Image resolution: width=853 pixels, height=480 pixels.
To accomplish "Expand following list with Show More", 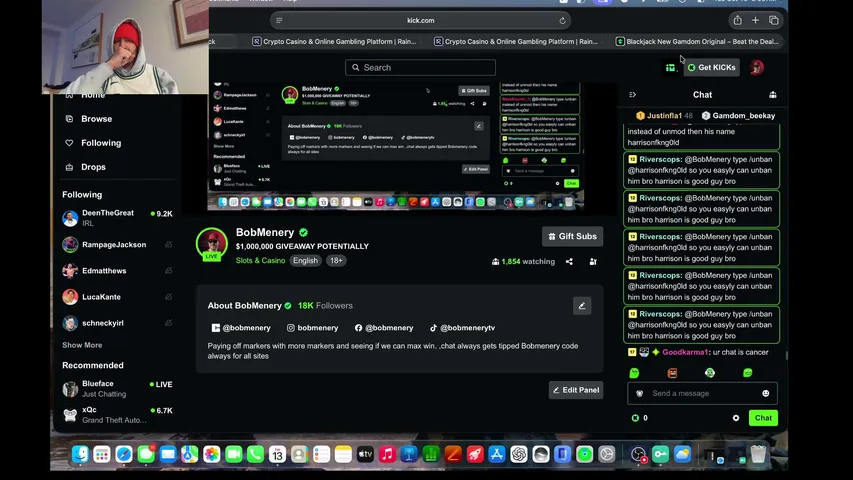I will [82, 345].
